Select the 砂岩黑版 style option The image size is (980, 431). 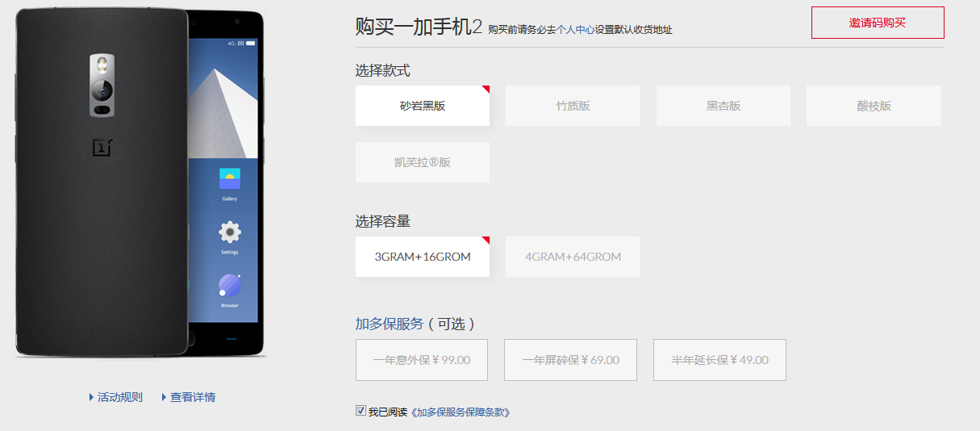coord(423,106)
